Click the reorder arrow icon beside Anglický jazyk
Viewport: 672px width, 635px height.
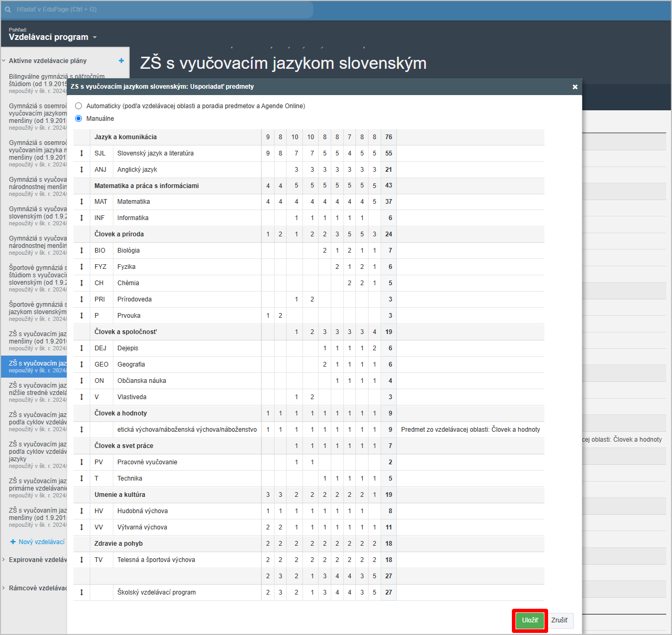(81, 170)
